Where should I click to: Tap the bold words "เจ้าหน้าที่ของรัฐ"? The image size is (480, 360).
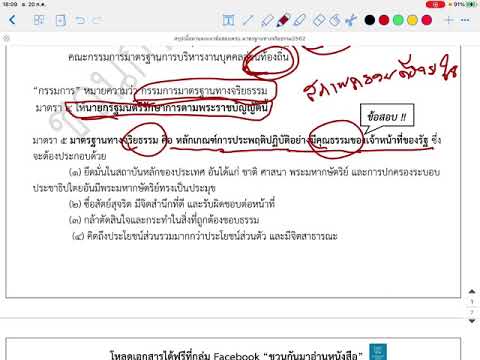tap(396, 140)
